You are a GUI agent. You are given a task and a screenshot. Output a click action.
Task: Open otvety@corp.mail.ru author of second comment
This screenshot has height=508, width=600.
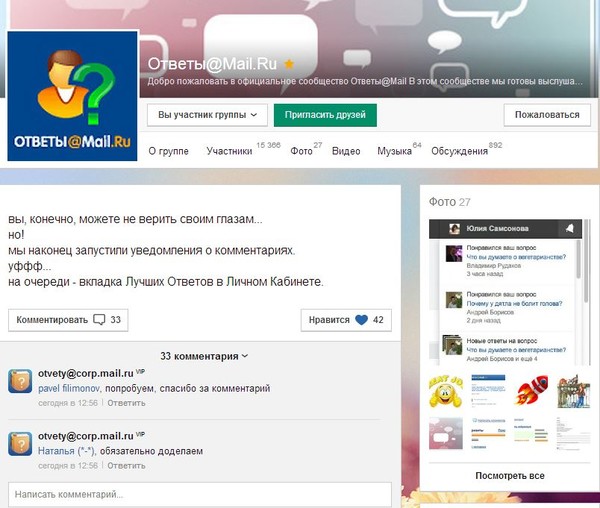pos(86,436)
